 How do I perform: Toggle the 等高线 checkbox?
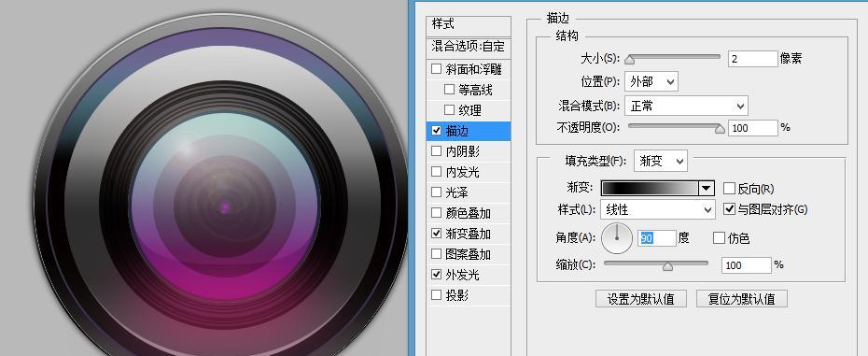click(449, 90)
